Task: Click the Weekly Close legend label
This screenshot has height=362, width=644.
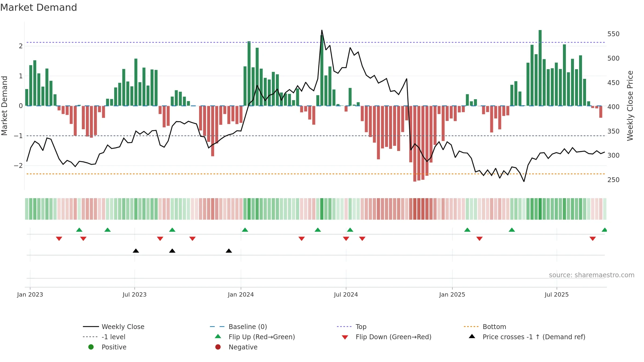Action: (x=123, y=327)
